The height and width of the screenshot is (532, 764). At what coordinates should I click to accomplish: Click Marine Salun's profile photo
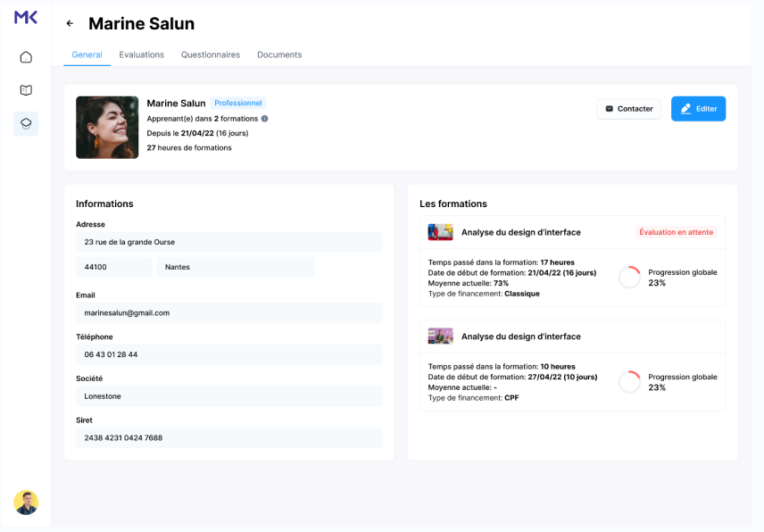[x=107, y=127]
